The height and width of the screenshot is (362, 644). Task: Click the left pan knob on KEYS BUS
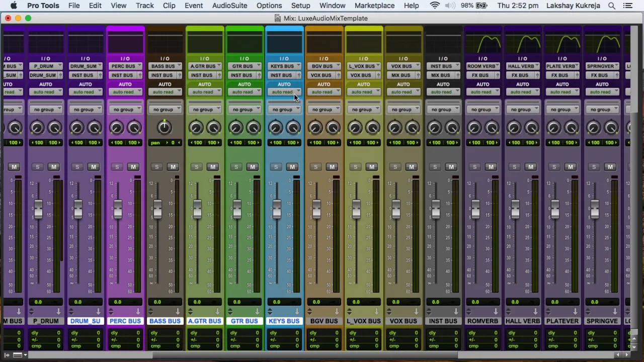[x=275, y=128]
